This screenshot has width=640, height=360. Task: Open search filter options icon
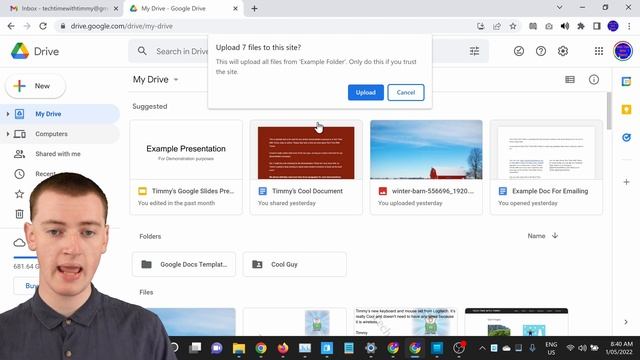coord(474,51)
